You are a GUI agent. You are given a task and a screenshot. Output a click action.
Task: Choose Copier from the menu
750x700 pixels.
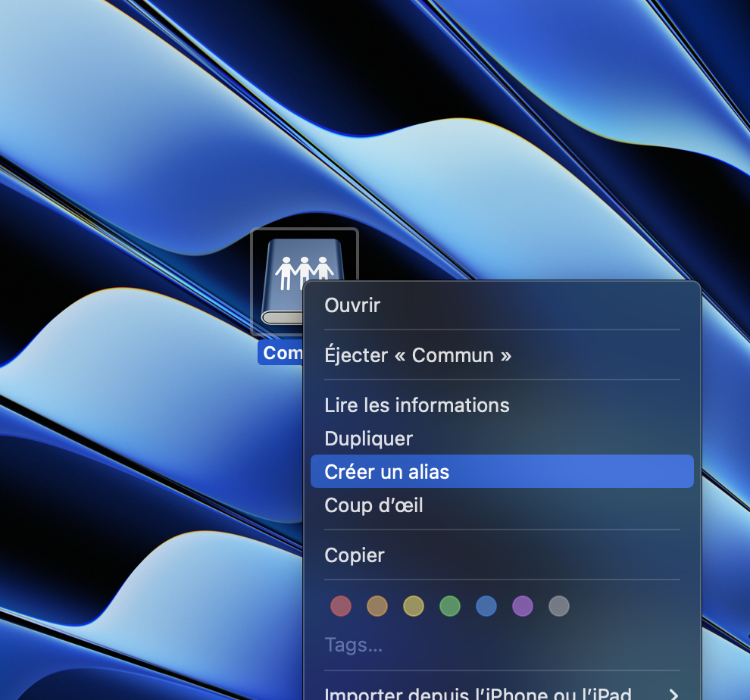click(x=502, y=555)
